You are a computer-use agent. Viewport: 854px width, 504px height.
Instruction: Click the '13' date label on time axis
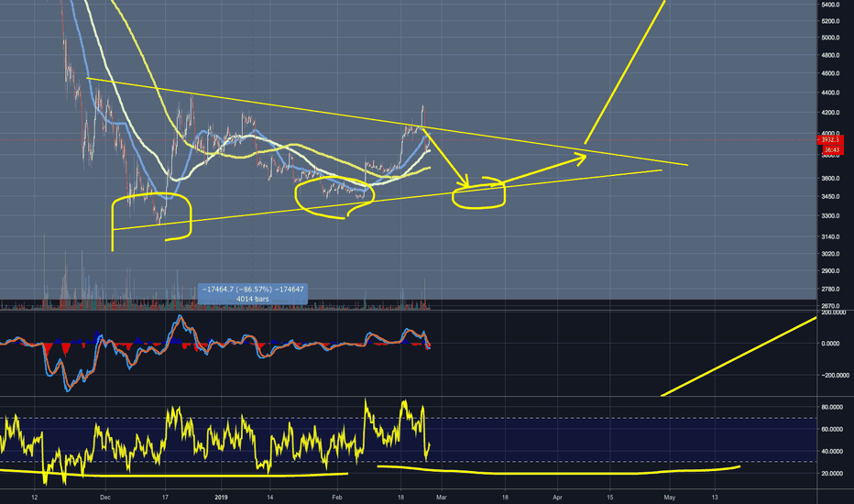point(715,498)
